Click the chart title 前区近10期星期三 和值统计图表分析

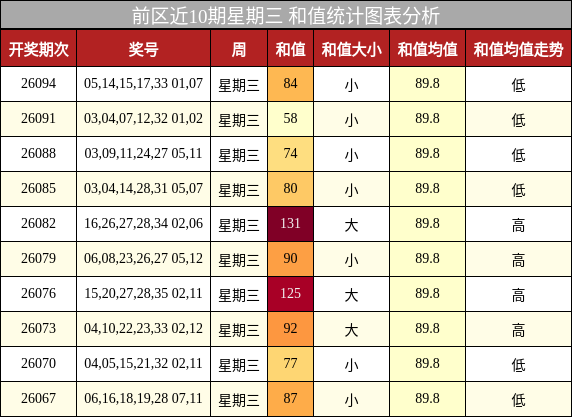point(286,16)
